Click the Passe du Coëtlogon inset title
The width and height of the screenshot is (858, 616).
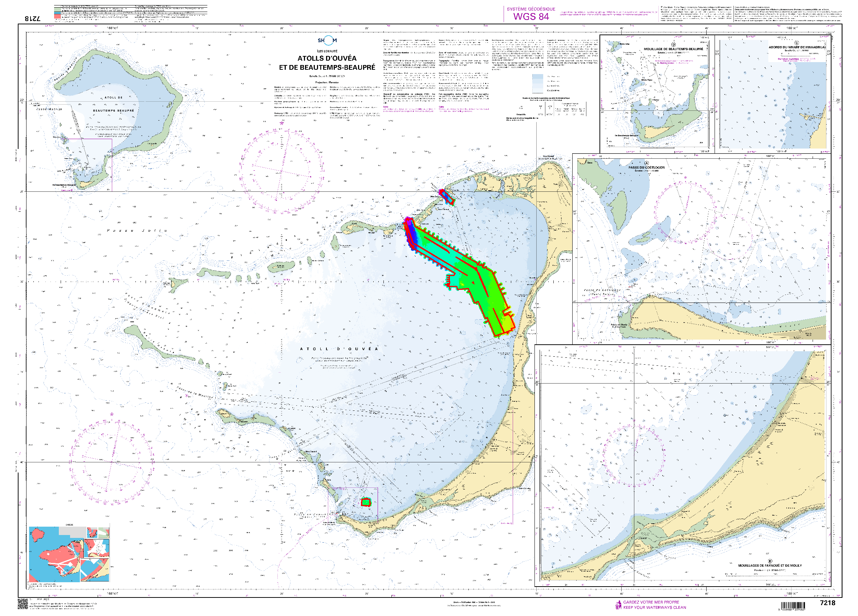click(647, 167)
